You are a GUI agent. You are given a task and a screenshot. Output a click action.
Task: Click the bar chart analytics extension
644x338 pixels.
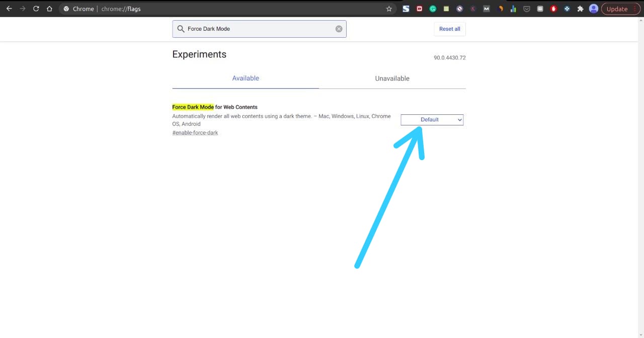click(513, 9)
